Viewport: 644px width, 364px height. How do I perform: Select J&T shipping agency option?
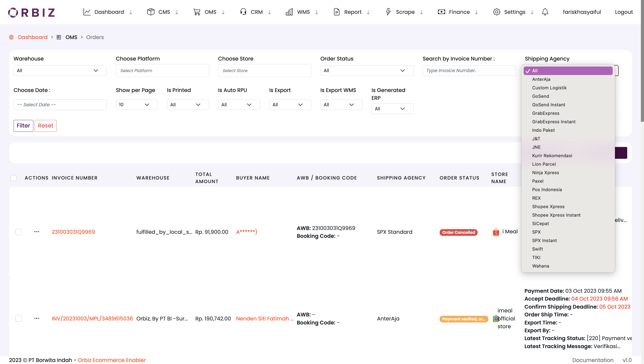[568, 138]
